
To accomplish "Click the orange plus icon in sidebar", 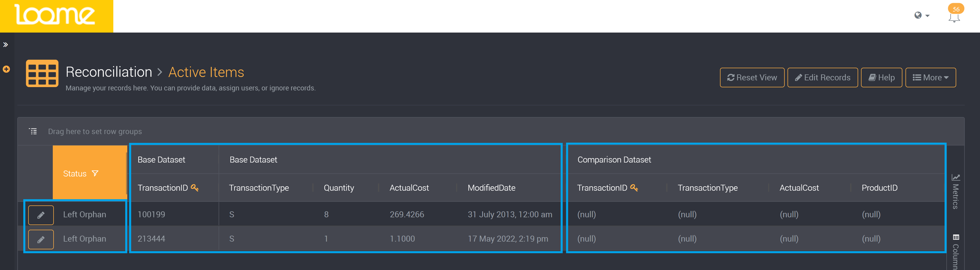I will [6, 69].
